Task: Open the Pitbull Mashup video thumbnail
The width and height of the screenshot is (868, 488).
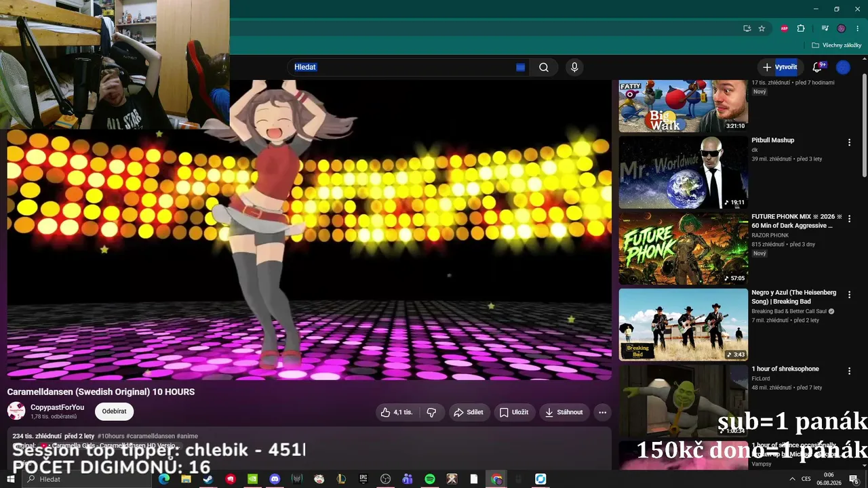Action: (x=683, y=172)
